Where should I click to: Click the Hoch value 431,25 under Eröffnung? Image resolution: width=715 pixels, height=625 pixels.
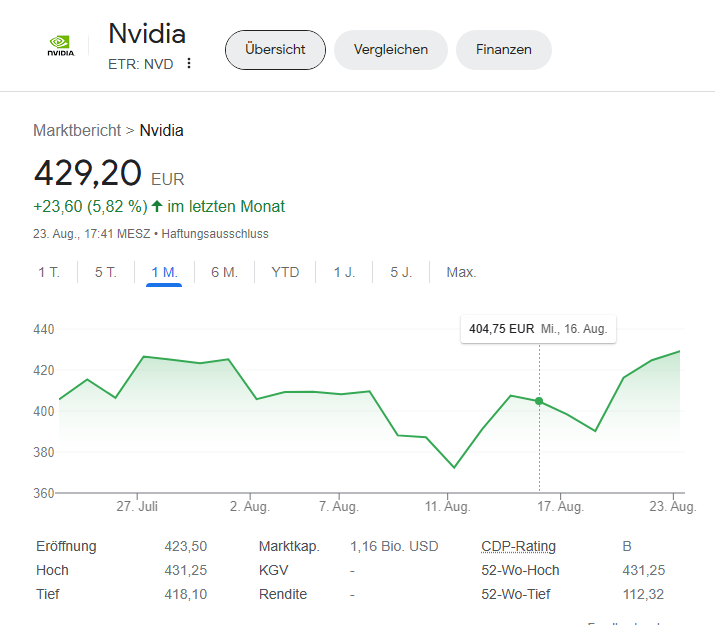point(186,570)
